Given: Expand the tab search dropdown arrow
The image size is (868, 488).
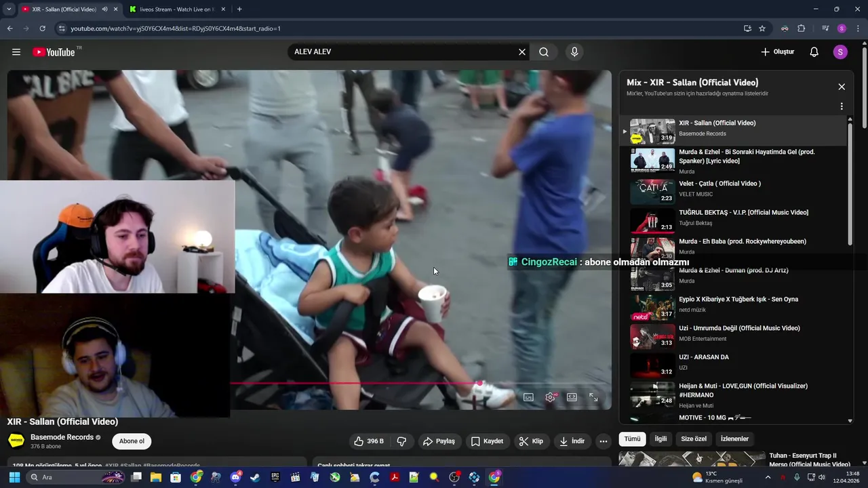Looking at the screenshot, I should (x=9, y=9).
